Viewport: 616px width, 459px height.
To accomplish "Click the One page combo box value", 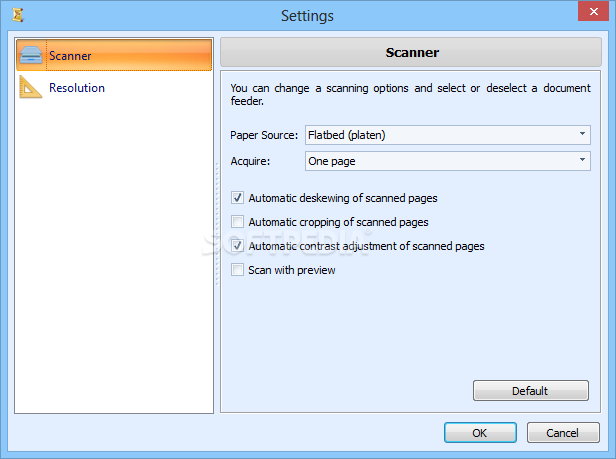I will point(332,161).
